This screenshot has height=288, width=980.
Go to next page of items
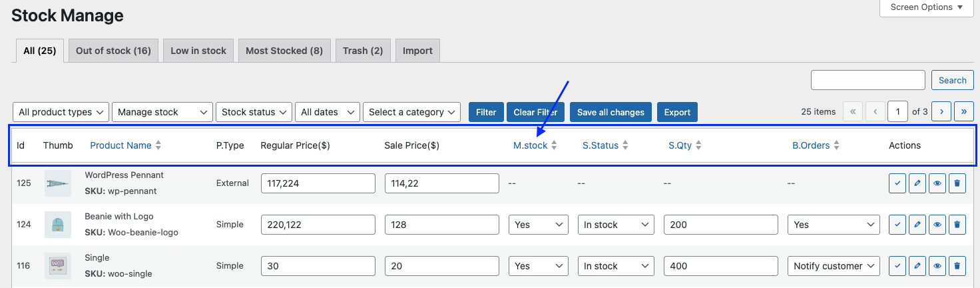click(941, 111)
